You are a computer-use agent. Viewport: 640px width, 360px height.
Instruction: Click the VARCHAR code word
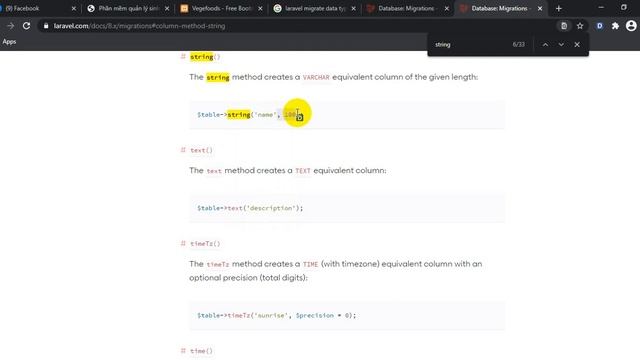pos(316,77)
